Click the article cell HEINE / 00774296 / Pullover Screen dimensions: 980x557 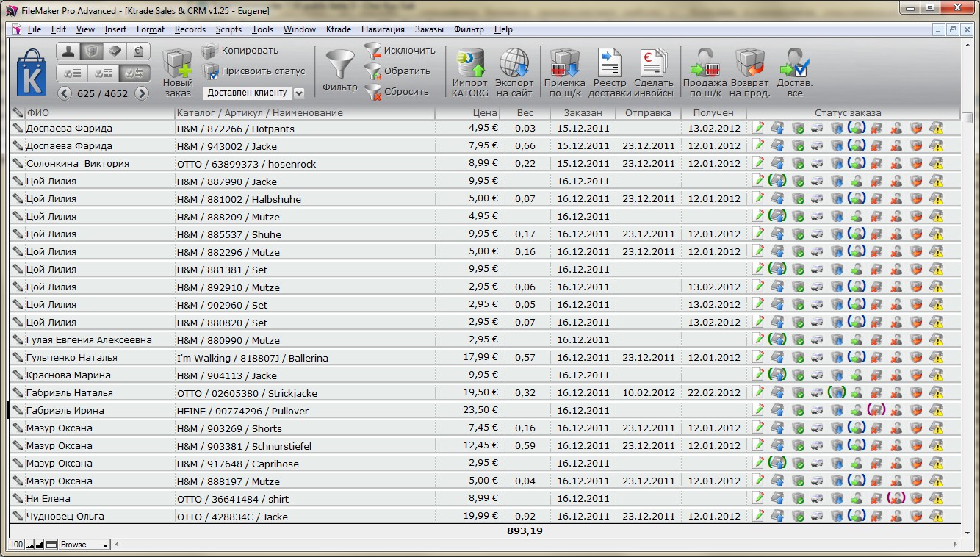pos(305,410)
